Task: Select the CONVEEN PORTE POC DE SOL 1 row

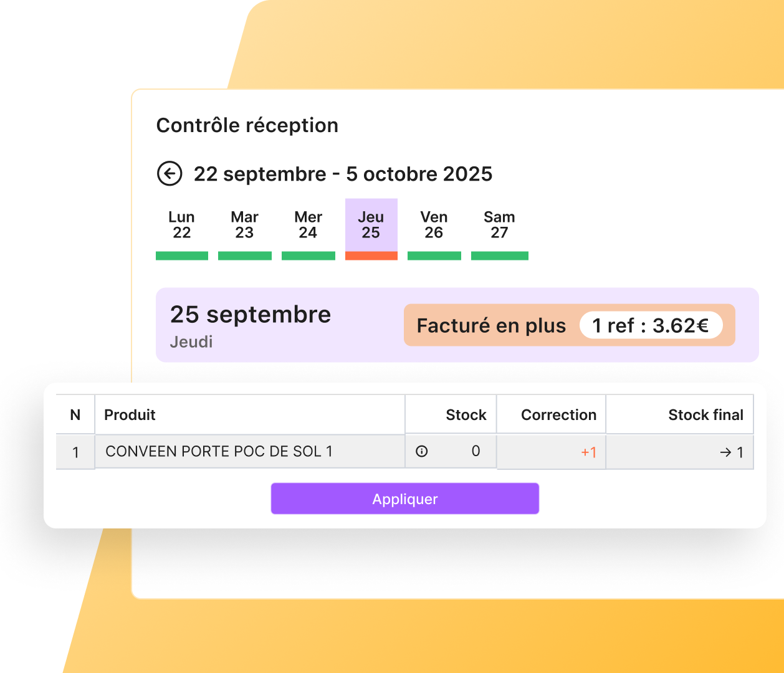Action: click(219, 451)
